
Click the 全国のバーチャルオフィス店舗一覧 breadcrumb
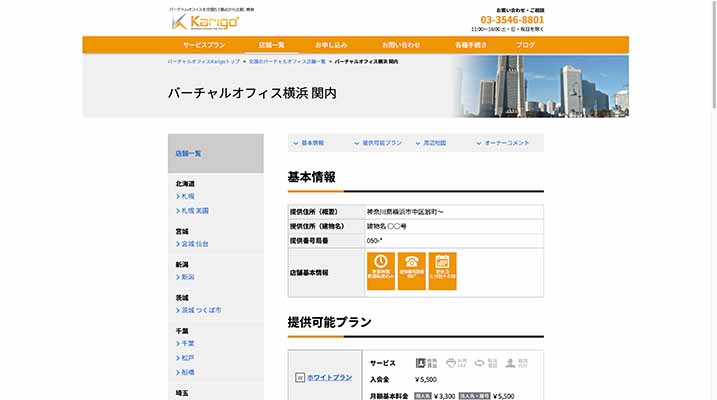pyautogui.click(x=287, y=61)
